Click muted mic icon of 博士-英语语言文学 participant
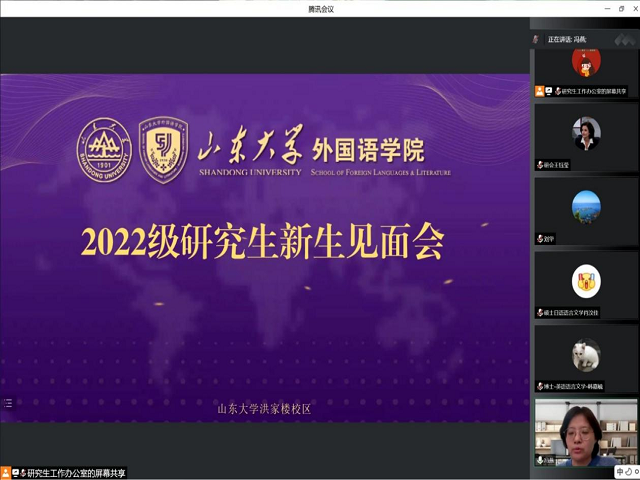Image resolution: width=640 pixels, height=480 pixels. tap(540, 386)
